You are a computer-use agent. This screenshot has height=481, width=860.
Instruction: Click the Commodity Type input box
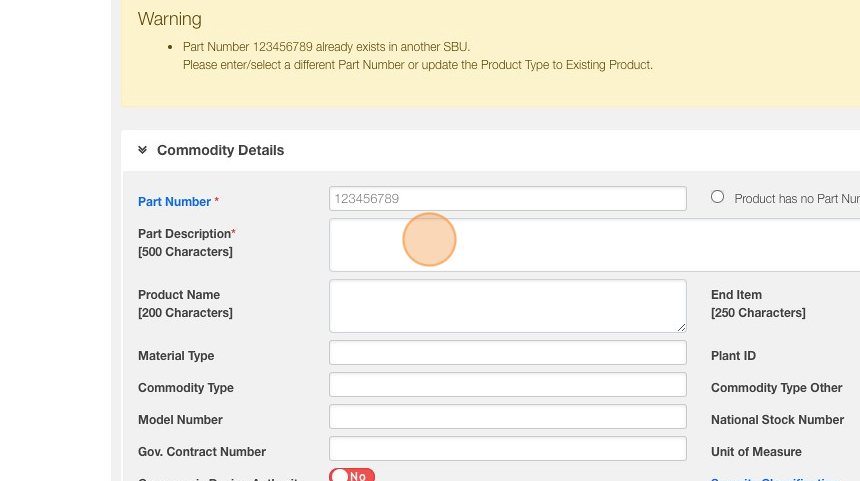(x=507, y=385)
